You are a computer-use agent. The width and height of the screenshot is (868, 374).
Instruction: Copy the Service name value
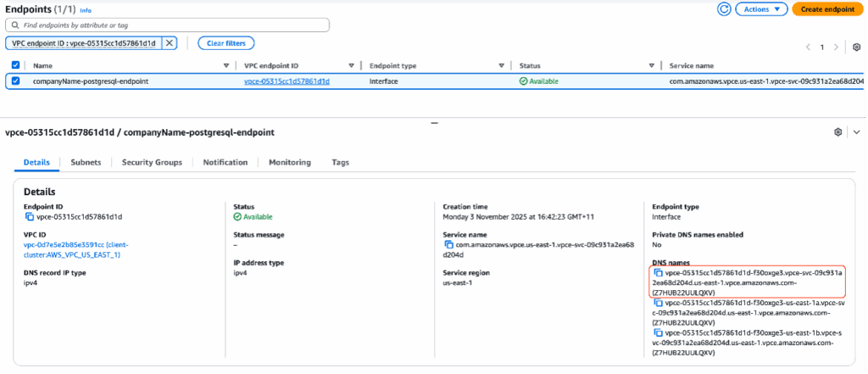(x=448, y=244)
